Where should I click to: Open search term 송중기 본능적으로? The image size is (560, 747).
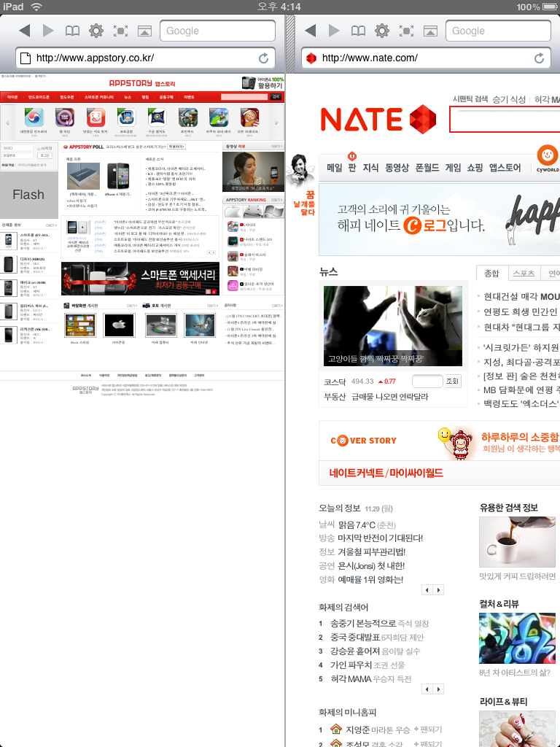coord(363,623)
